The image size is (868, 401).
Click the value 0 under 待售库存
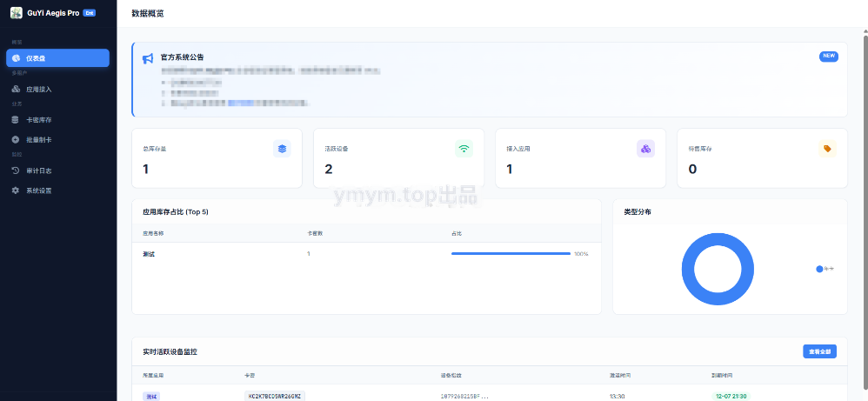692,169
